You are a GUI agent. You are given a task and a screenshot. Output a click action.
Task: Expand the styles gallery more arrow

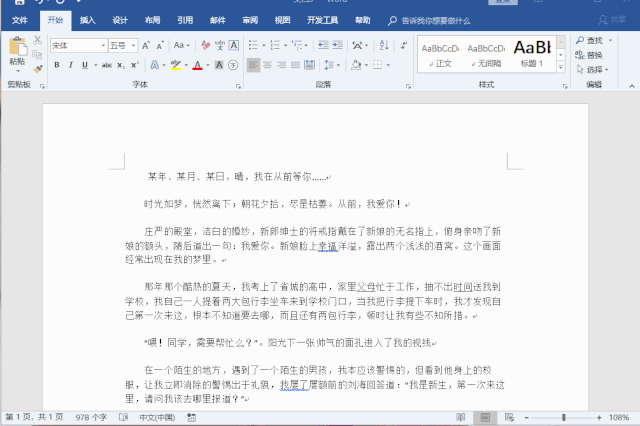pyautogui.click(x=561, y=67)
